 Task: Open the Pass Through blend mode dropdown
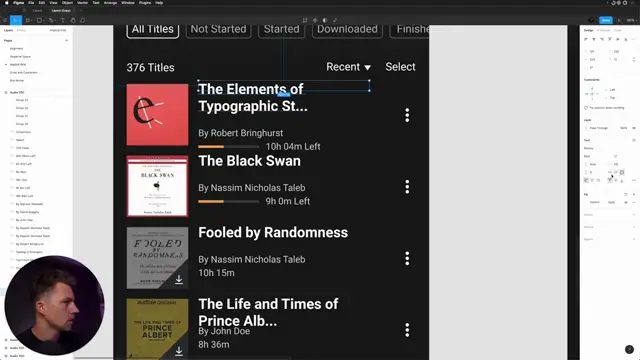click(x=599, y=128)
